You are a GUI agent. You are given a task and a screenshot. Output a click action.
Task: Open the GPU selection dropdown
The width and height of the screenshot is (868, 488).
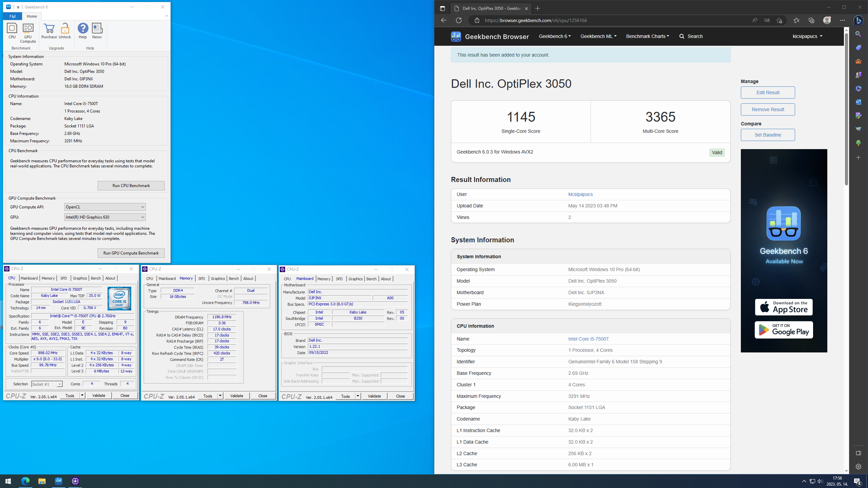(x=105, y=217)
